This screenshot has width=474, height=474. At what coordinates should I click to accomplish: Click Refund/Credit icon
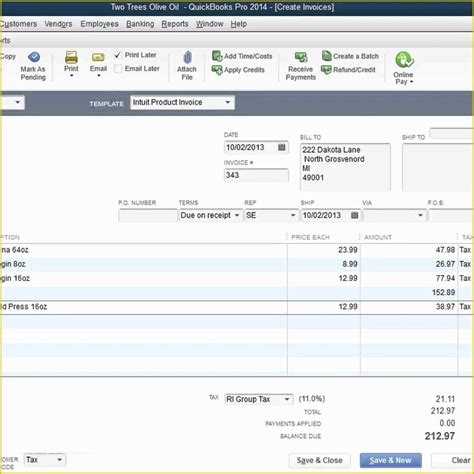click(326, 69)
